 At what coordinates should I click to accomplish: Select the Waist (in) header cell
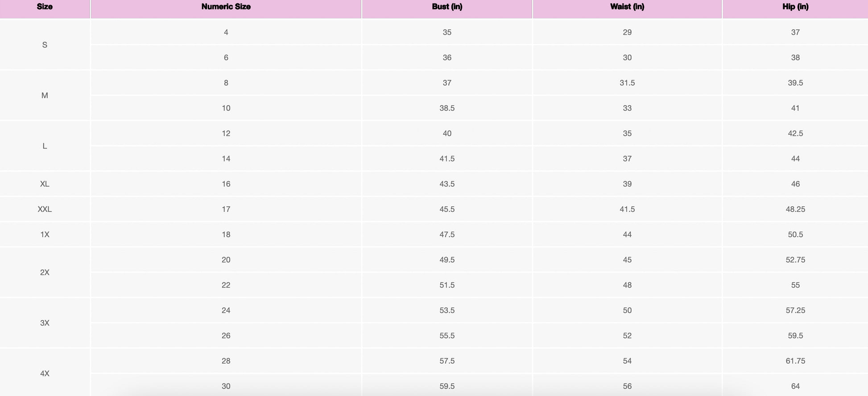pos(627,7)
